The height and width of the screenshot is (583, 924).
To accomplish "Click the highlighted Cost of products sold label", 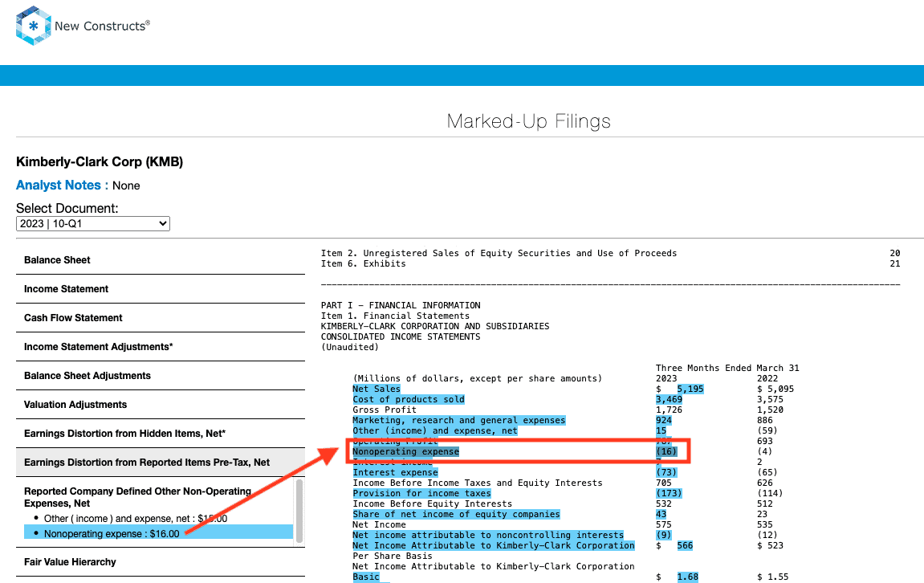I will [x=409, y=400].
